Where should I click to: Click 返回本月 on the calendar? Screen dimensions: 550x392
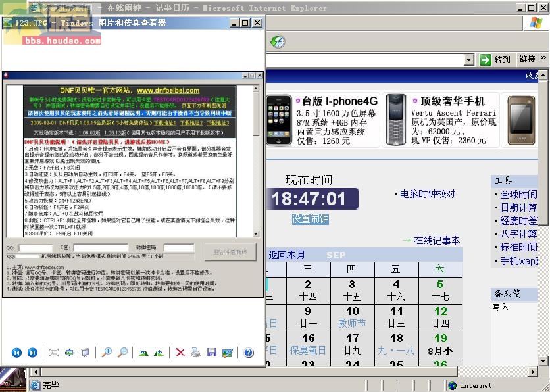click(x=287, y=255)
